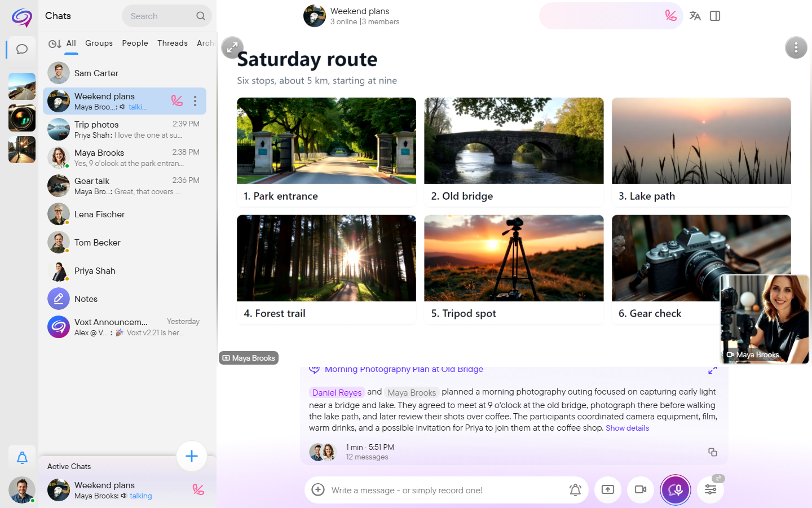Viewport: 812px width, 508px height.
Task: Click the add attachment plus icon
Action: 318,490
